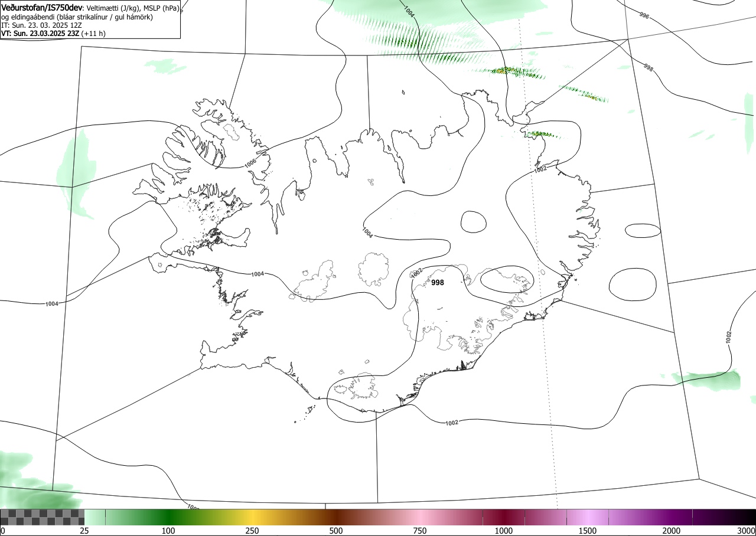
Task: Click the "VT: Sun. 23.03.2025 23Z (+11 h)" line
Action: (53, 34)
